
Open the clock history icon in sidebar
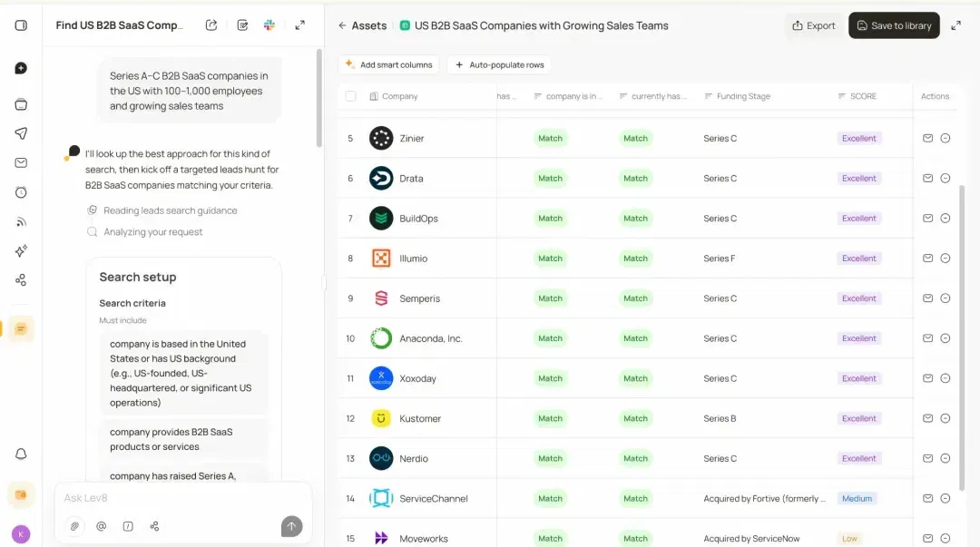point(21,192)
